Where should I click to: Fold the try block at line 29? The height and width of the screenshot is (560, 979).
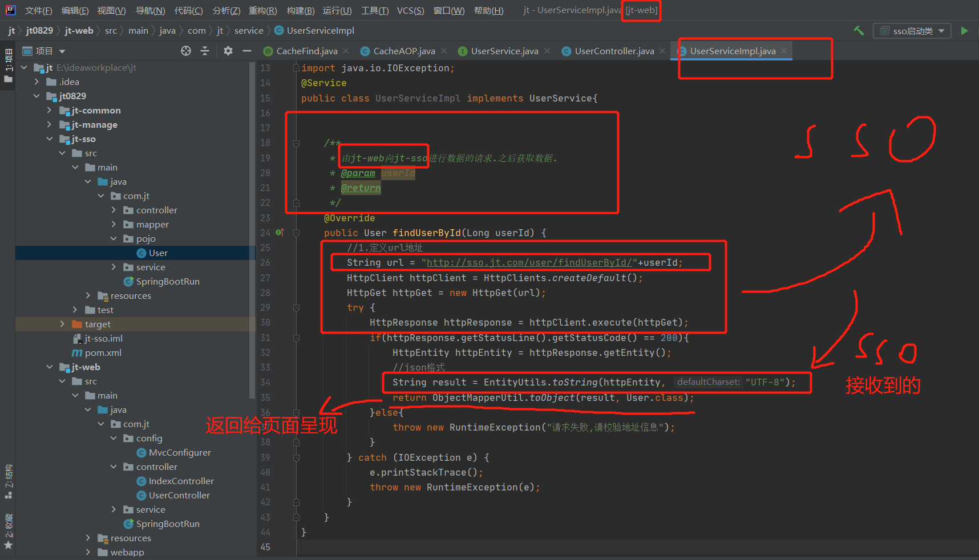(x=296, y=308)
